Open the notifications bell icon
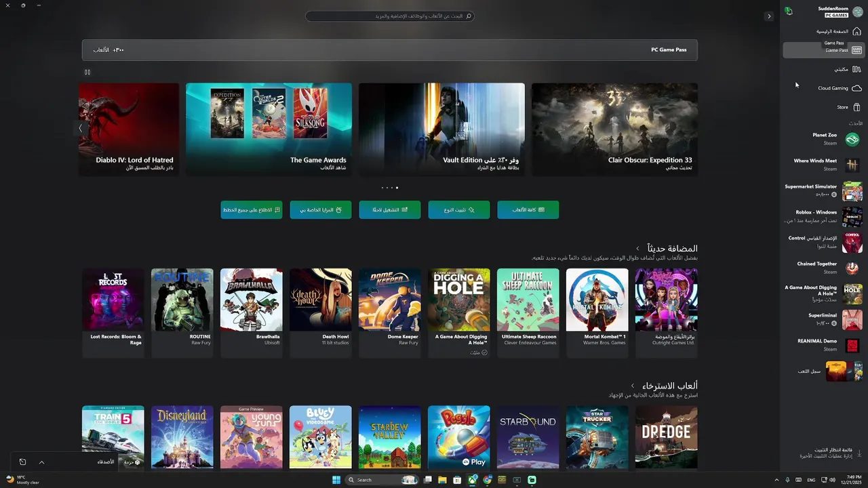 789,11
